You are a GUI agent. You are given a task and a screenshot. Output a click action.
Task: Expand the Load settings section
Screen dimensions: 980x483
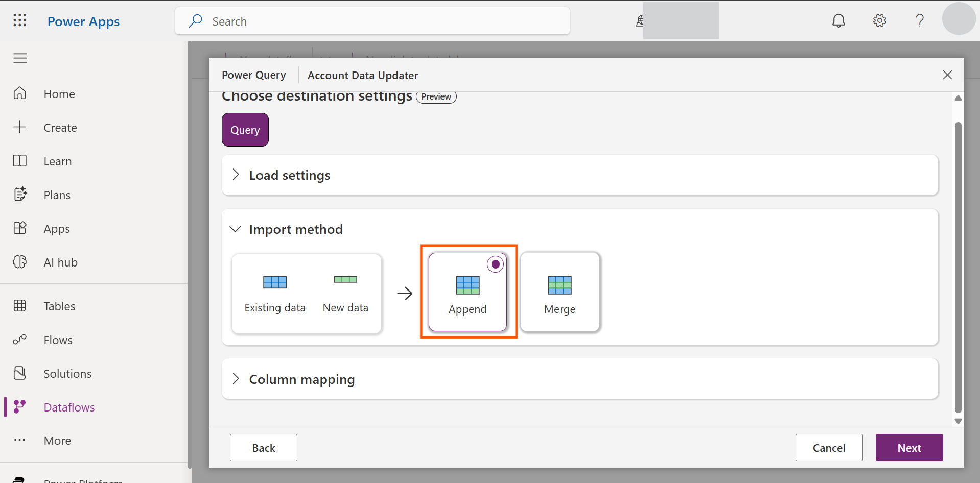tap(290, 175)
